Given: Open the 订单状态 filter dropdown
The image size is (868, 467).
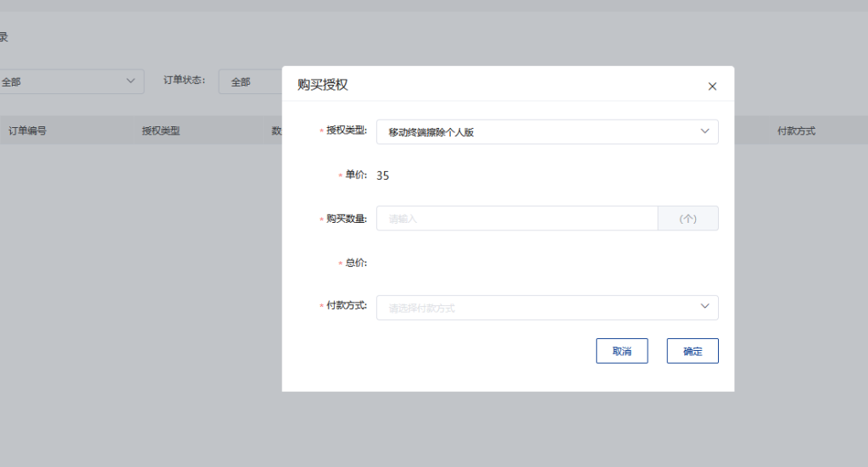Looking at the screenshot, I should click(x=250, y=81).
